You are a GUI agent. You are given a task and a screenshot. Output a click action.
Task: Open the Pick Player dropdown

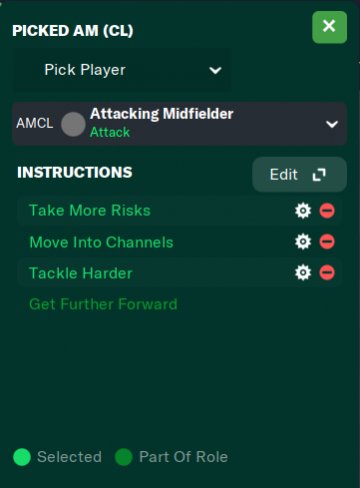coord(121,70)
